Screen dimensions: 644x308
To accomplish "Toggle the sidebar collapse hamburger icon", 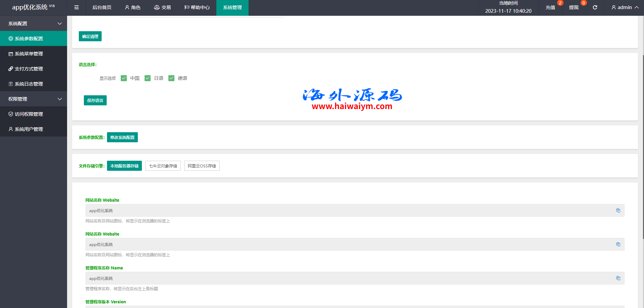I will pyautogui.click(x=76, y=7).
